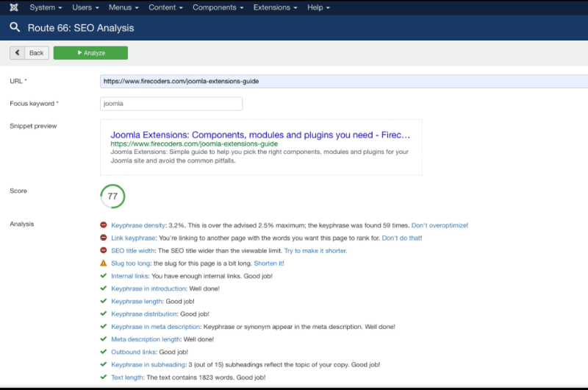Click green checkmark beside Keyphrase length
The image size is (588, 390).
pyautogui.click(x=104, y=301)
